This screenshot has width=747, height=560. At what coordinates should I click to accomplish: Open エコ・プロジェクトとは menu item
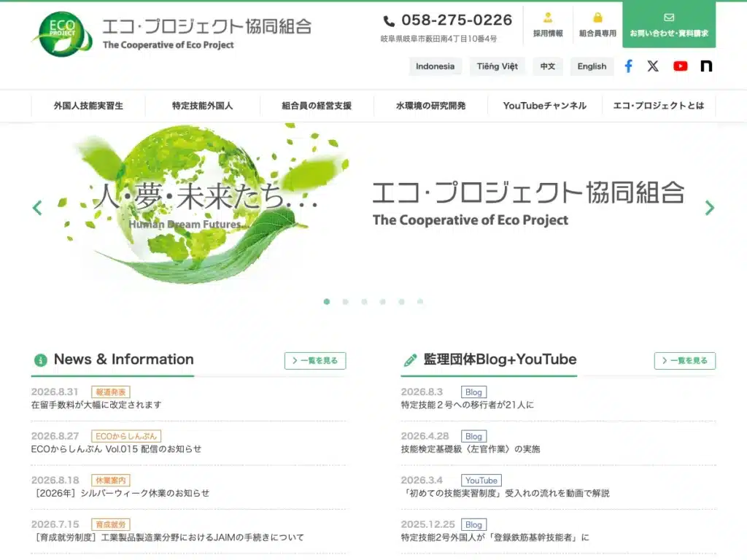(659, 106)
